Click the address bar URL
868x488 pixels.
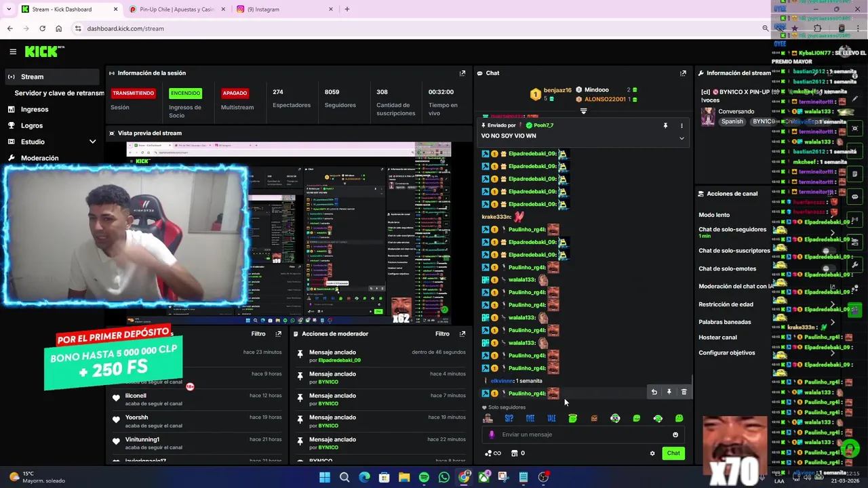coord(125,28)
